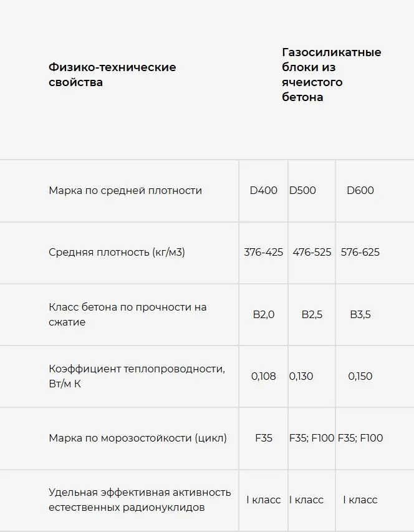The width and height of the screenshot is (414, 532).
Task: Click the 'Средняя плотность (кг/м3)' row label
Action: click(x=117, y=253)
